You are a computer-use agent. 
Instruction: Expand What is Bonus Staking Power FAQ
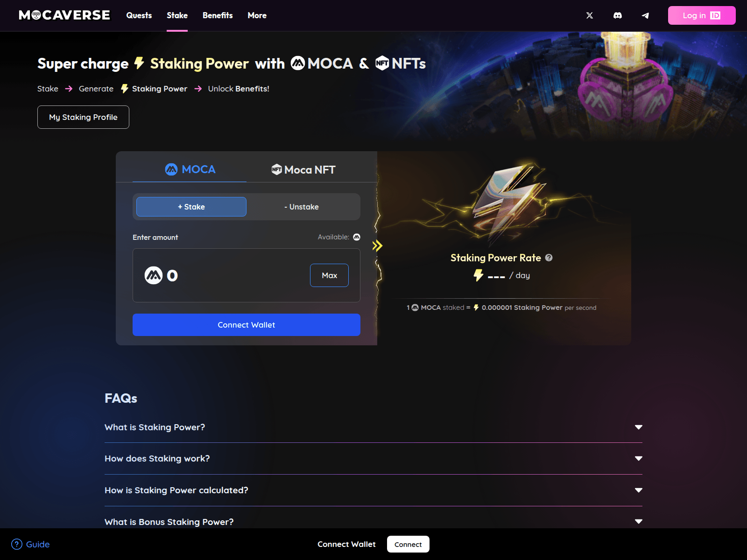373,522
